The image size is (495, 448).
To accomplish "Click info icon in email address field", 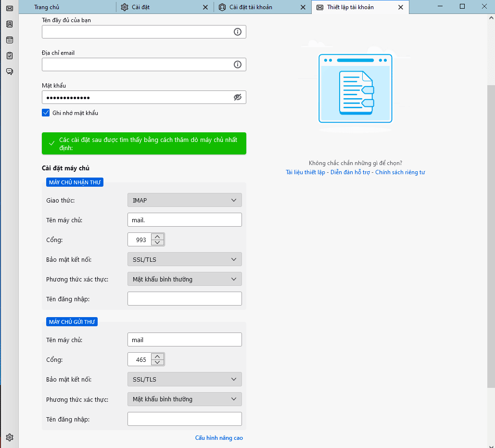I will click(x=237, y=64).
